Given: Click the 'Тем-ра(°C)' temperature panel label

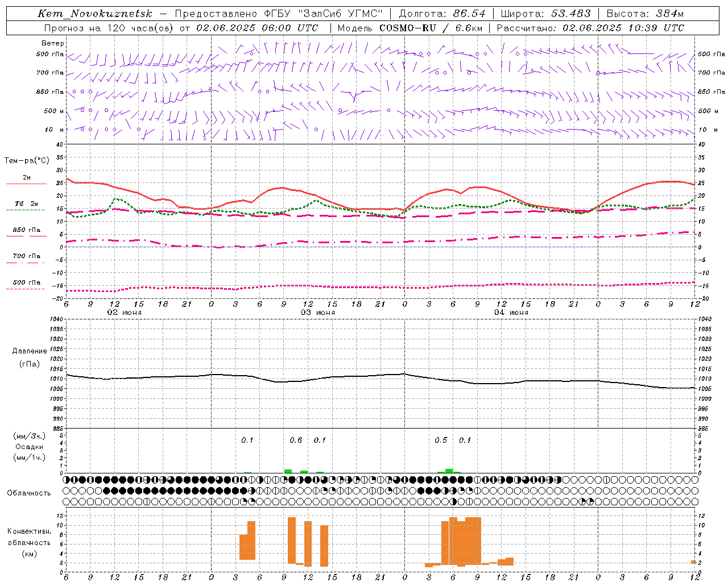Looking at the screenshot, I should pos(27,161).
